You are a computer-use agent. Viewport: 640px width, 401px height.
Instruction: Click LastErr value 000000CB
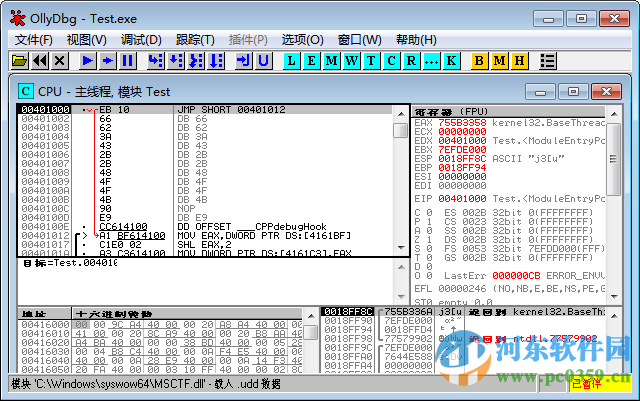pyautogui.click(x=516, y=276)
